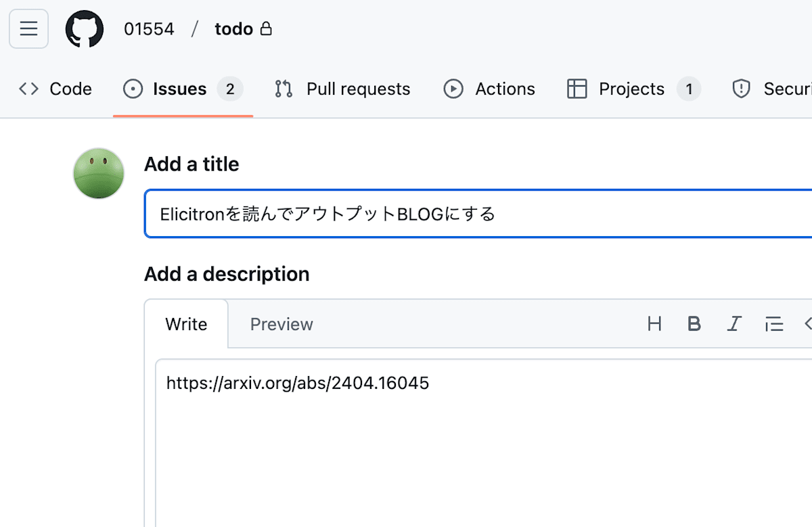Click the 01554 owner link

point(149,29)
